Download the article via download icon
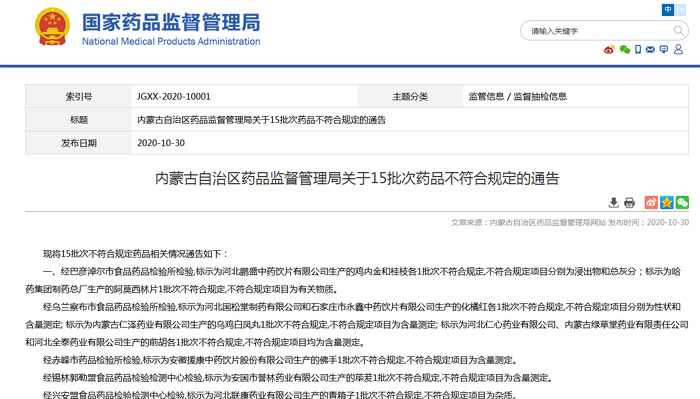The image size is (700, 399). pyautogui.click(x=614, y=203)
